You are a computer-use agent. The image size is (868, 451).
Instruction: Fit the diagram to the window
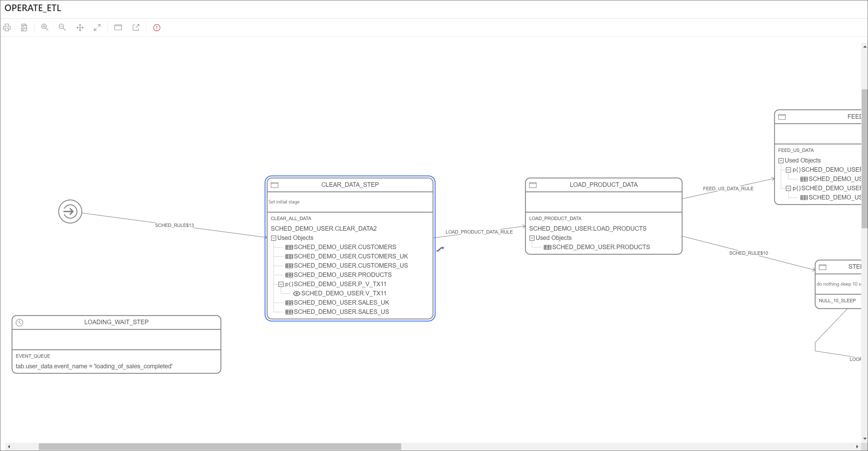[97, 27]
